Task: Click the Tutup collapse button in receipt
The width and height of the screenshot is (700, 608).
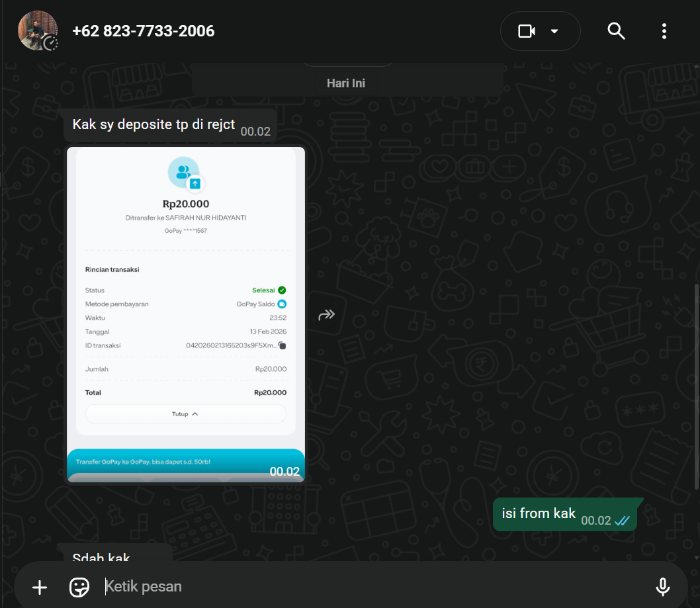Action: point(186,414)
